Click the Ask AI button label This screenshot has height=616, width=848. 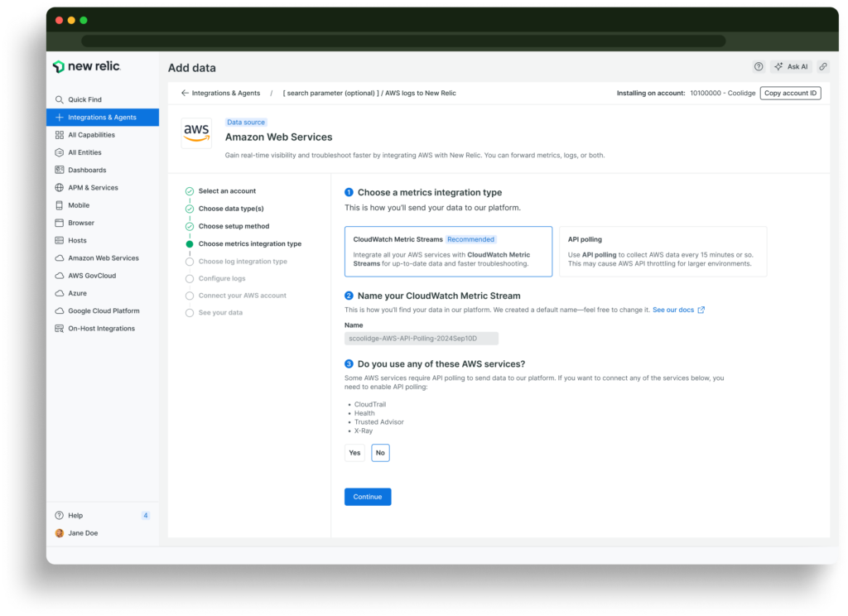(x=797, y=66)
